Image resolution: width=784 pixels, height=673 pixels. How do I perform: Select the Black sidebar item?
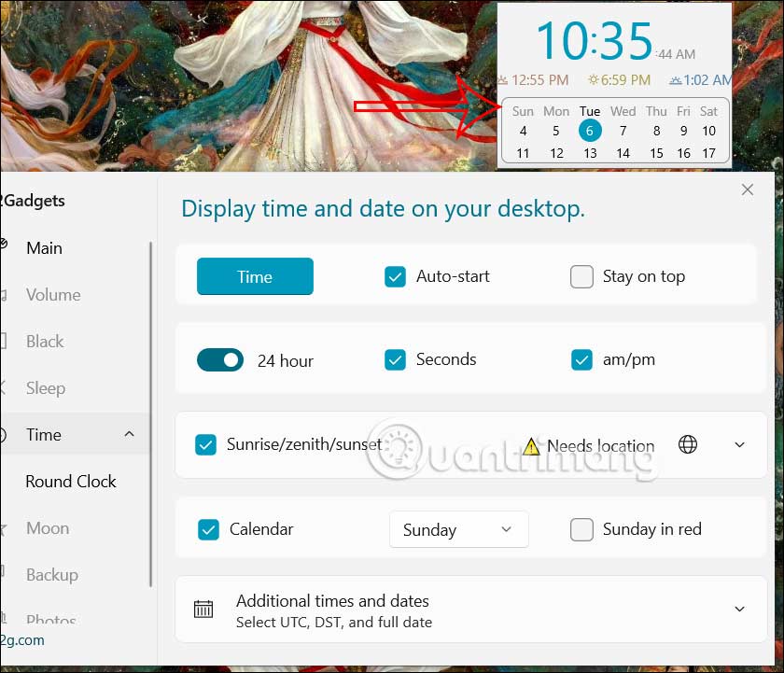(45, 341)
